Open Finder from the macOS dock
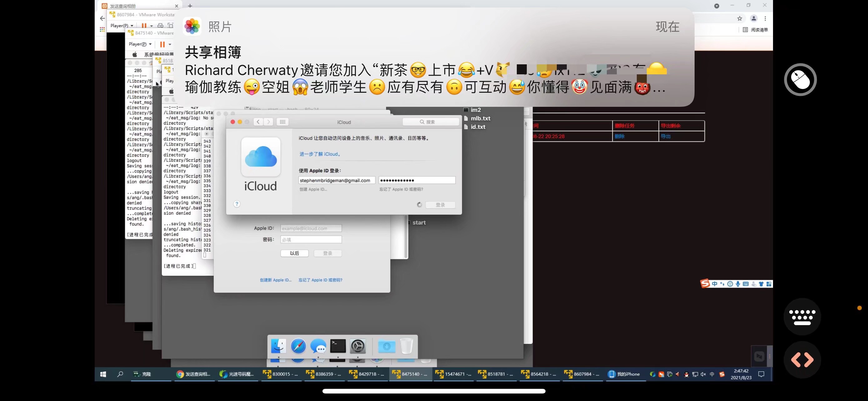 (278, 346)
